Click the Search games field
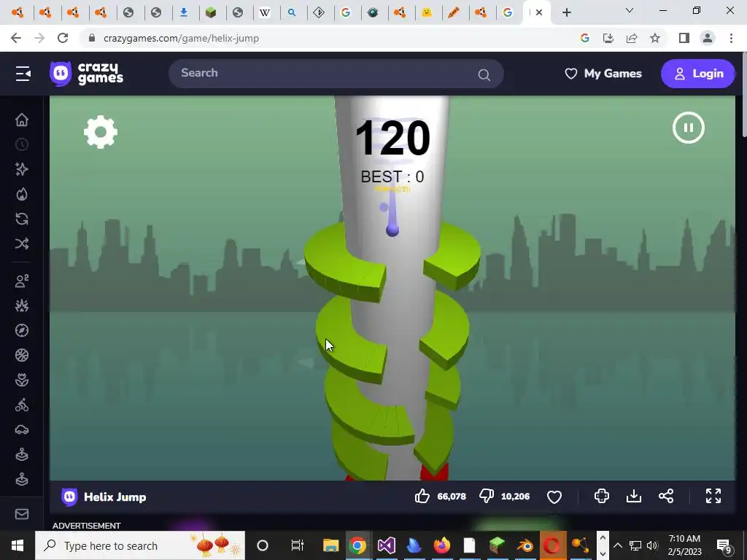The width and height of the screenshot is (747, 560). pyautogui.click(x=336, y=74)
